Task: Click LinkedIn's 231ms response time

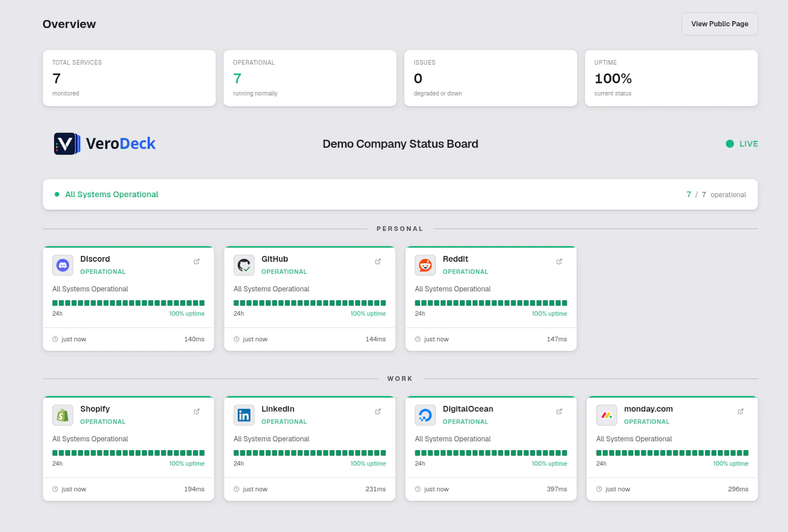Action: point(376,489)
